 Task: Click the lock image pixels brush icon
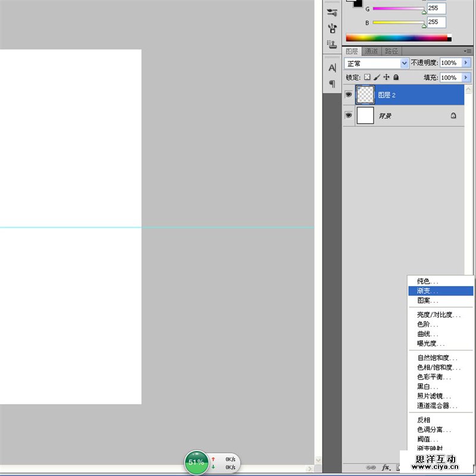(x=377, y=77)
